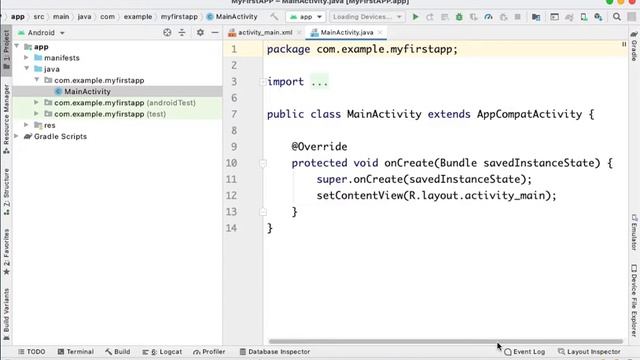The height and width of the screenshot is (360, 640).
Task: Click Run with Coverage icon
Action: click(x=473, y=17)
